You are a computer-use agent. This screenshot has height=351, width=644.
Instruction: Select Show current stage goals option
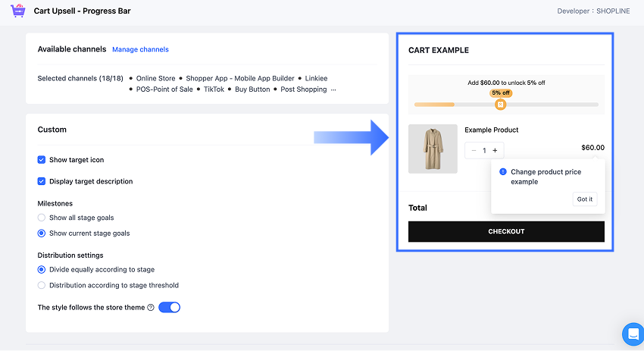[42, 233]
